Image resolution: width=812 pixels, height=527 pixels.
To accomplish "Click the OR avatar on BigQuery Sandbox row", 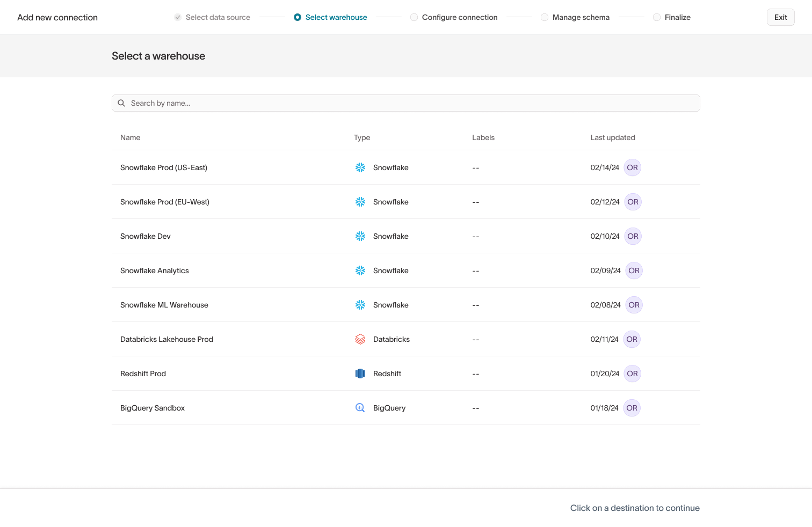I will 632,408.
